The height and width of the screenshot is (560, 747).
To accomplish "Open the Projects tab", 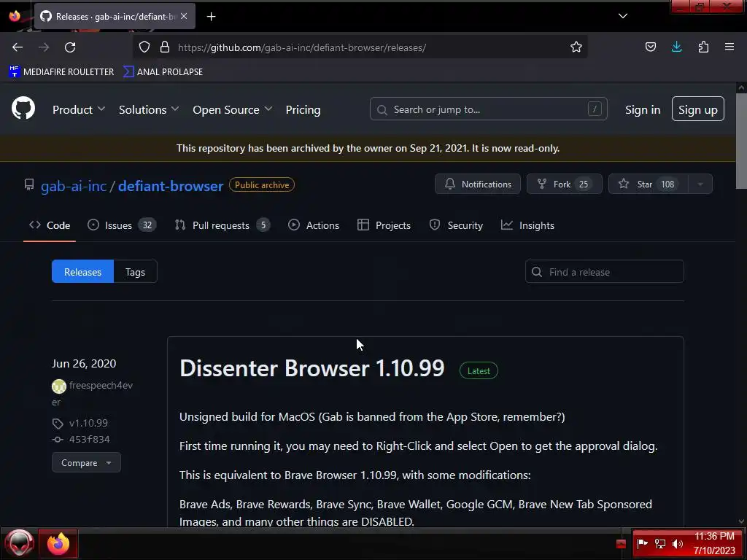I will [x=384, y=225].
